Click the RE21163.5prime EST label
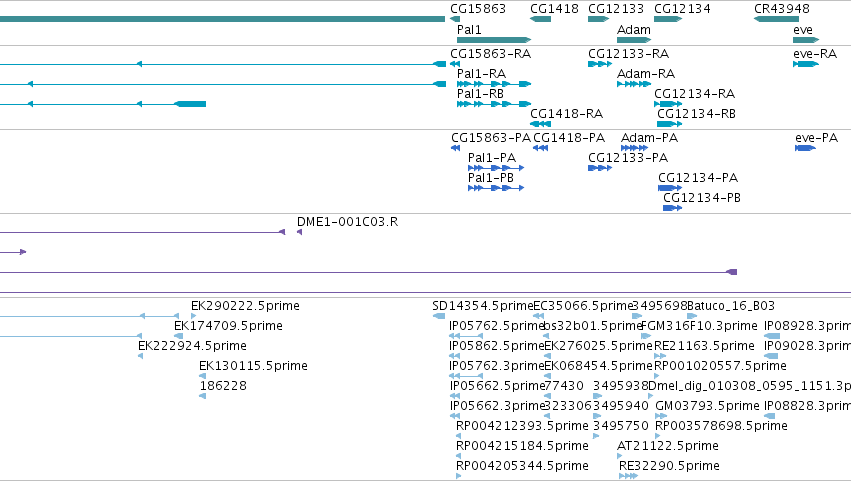The height and width of the screenshot is (481, 851). (704, 346)
